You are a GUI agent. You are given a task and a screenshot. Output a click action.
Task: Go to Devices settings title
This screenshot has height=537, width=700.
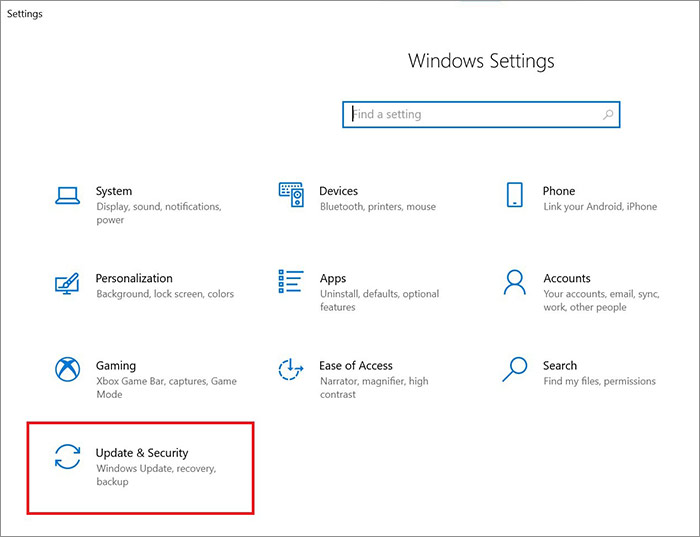pos(338,191)
